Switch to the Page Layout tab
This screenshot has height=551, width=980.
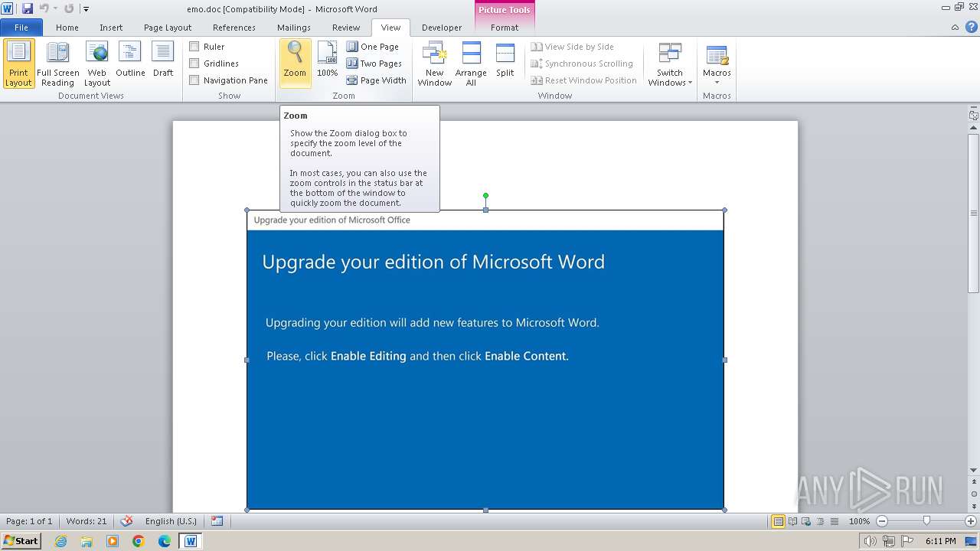[x=168, y=28]
